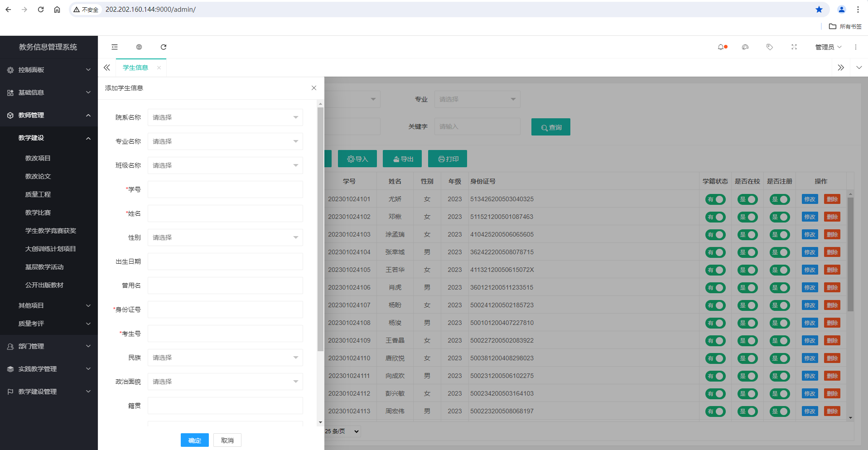Toggle 是否在校 switch for 王若华

click(x=747, y=270)
